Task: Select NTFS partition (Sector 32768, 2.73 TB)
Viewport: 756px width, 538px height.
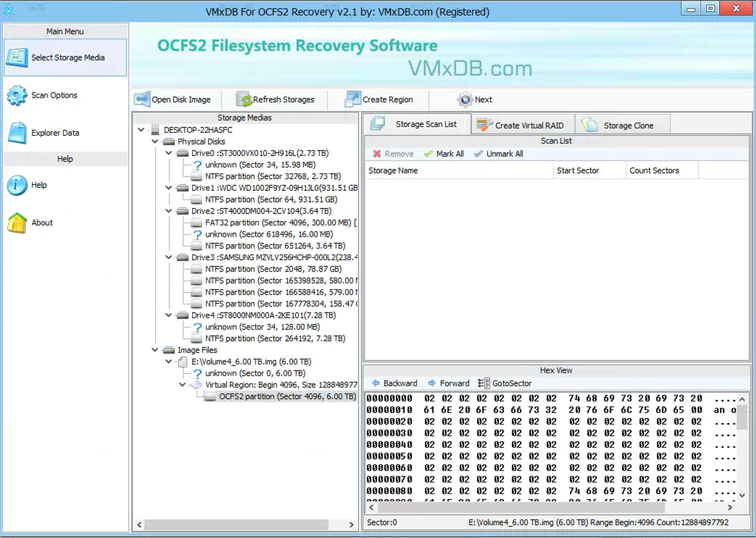Action: pos(273,176)
